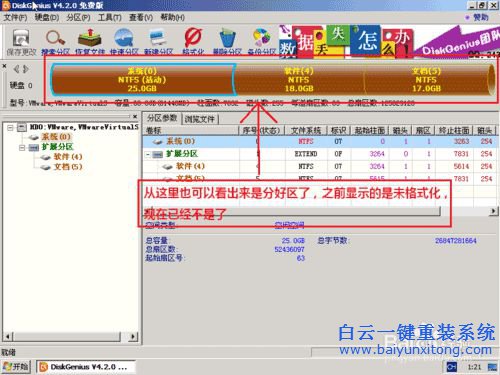Open the 开始 Start menu button
The image size is (500, 375).
[x=16, y=367]
